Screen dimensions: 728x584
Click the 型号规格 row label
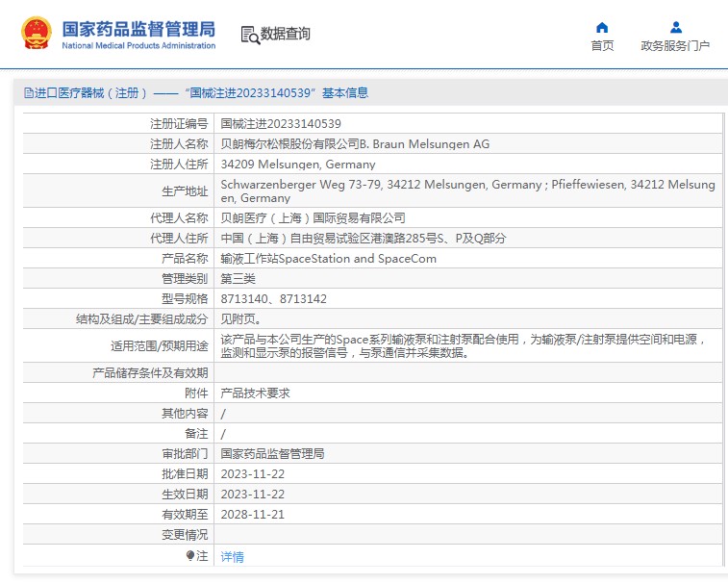[x=185, y=299]
